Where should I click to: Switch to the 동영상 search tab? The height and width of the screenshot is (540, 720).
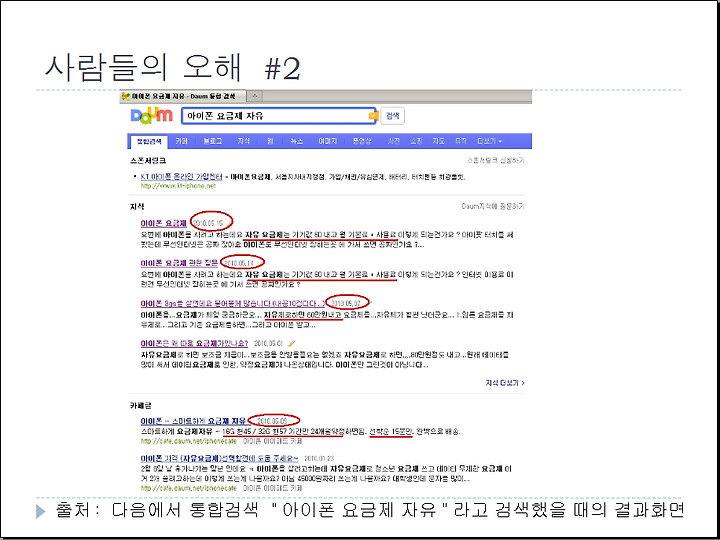(x=362, y=141)
